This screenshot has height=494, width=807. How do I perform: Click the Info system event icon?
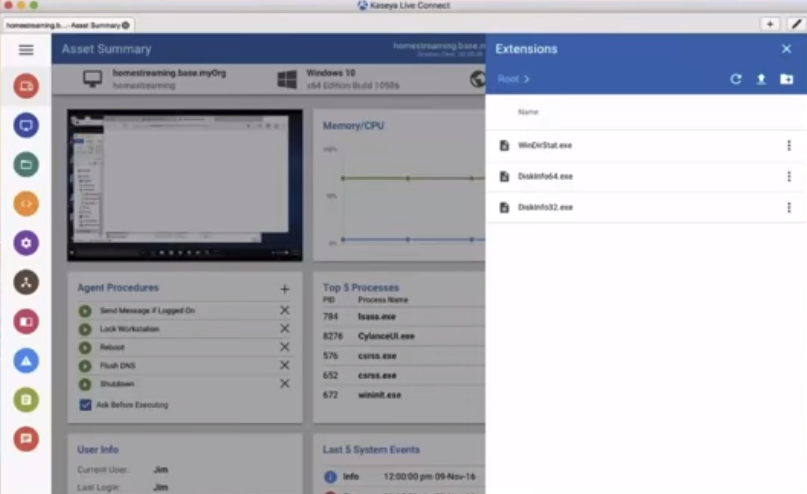point(330,477)
